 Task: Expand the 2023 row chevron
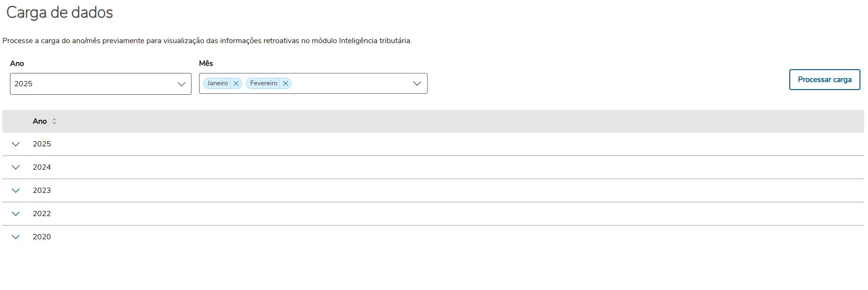(16, 190)
